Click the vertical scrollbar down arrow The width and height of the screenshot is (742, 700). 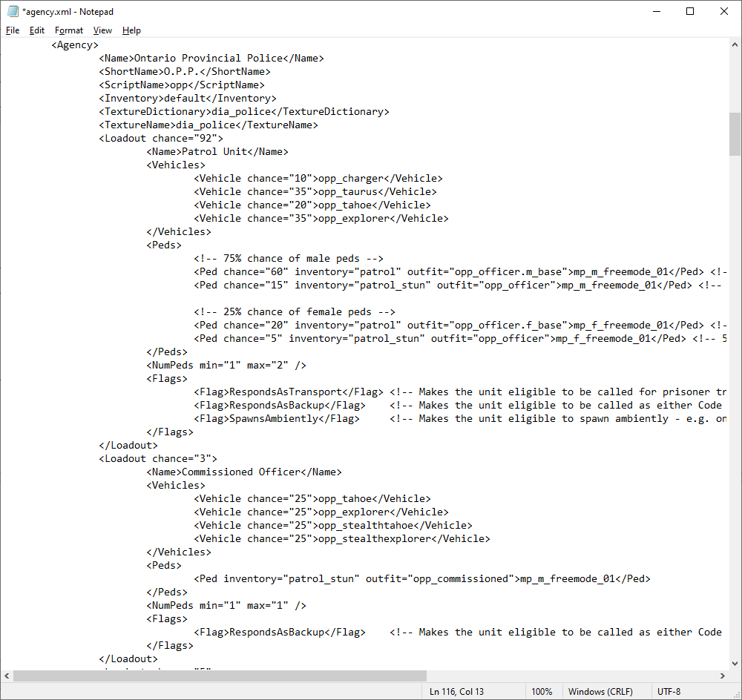point(735,664)
